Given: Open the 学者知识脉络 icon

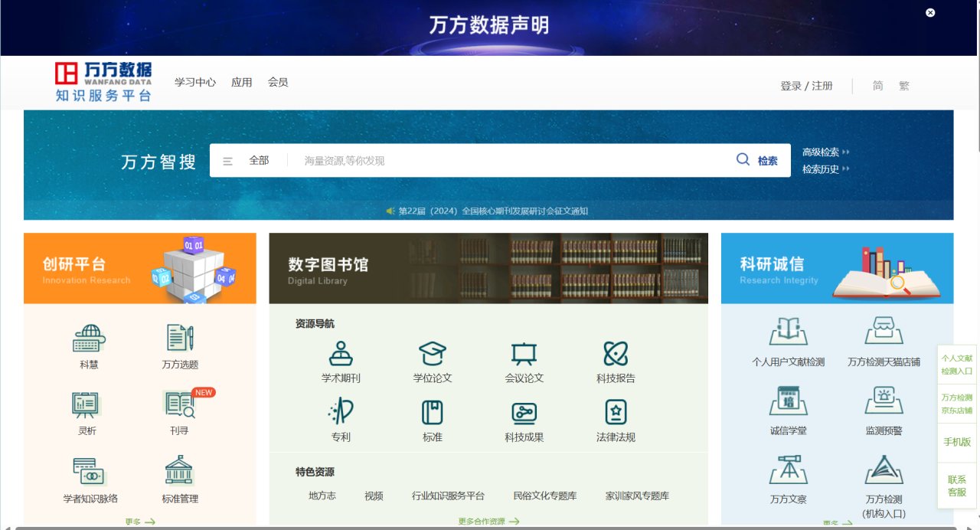Looking at the screenshot, I should coord(90,470).
